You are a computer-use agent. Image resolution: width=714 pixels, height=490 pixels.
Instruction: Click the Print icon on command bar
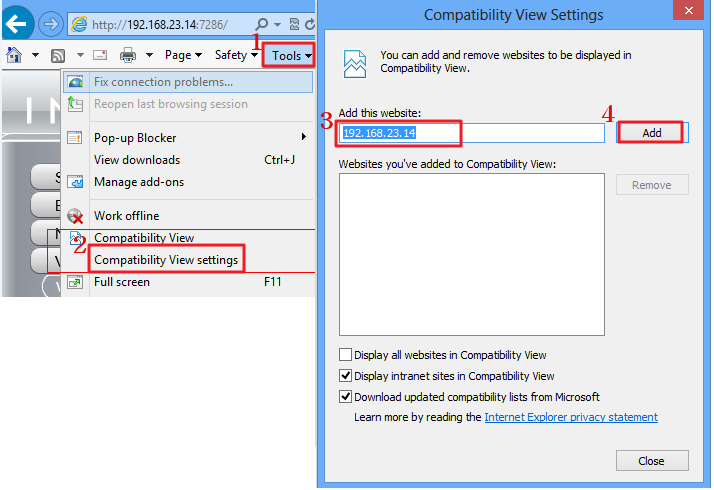pyautogui.click(x=128, y=55)
